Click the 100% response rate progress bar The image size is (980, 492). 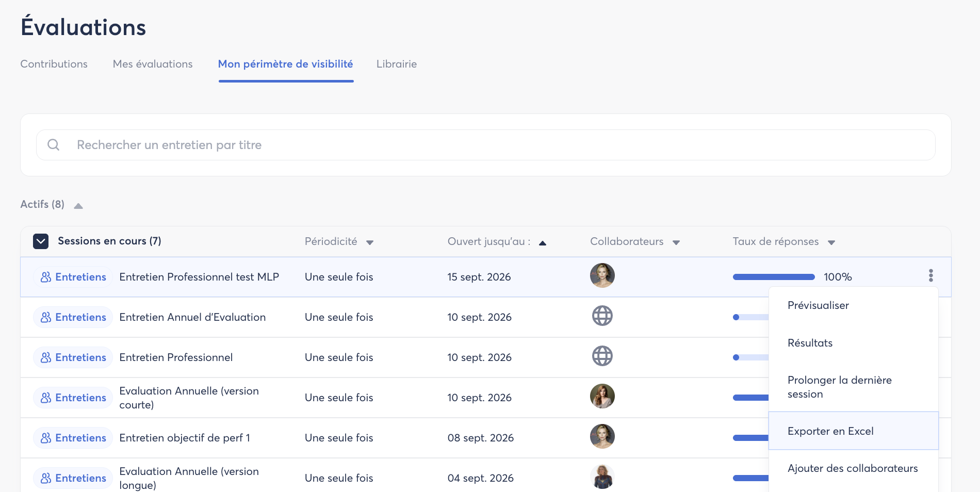click(x=774, y=277)
